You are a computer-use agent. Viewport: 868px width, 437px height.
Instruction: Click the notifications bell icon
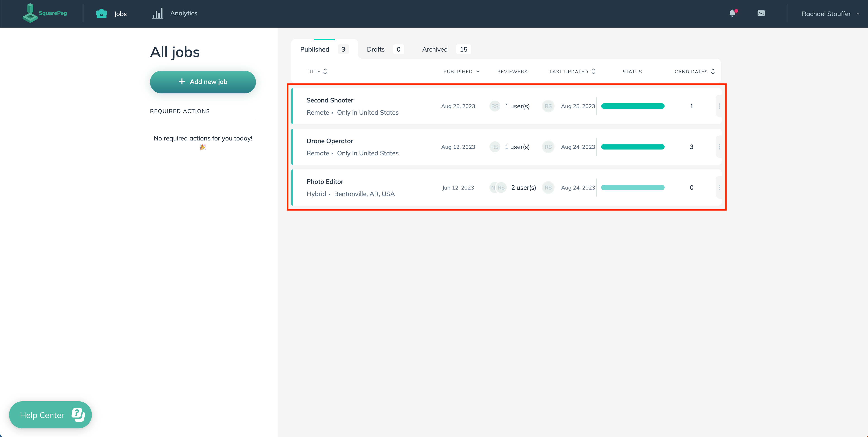732,13
